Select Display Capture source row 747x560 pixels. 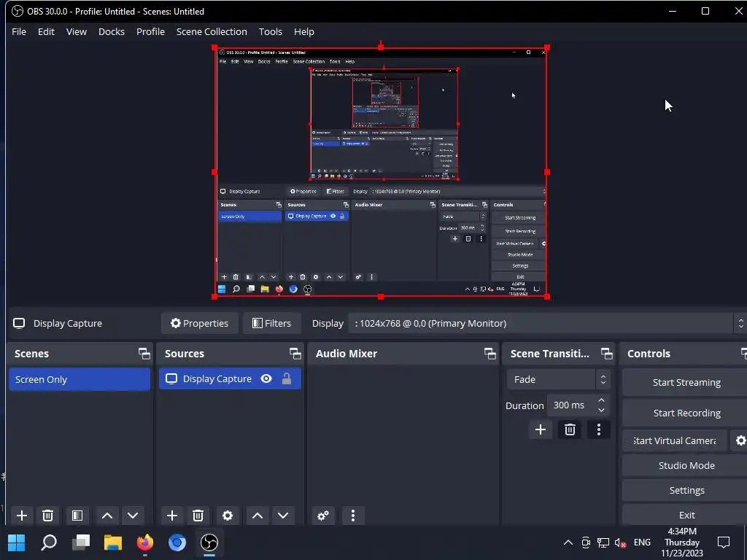(x=230, y=378)
